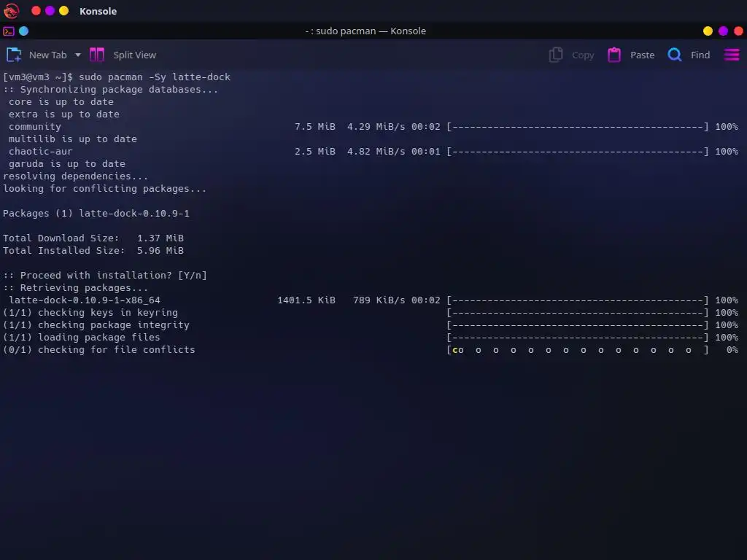747x560 pixels.
Task: Expand the New Tab dropdown arrow
Action: click(x=77, y=55)
